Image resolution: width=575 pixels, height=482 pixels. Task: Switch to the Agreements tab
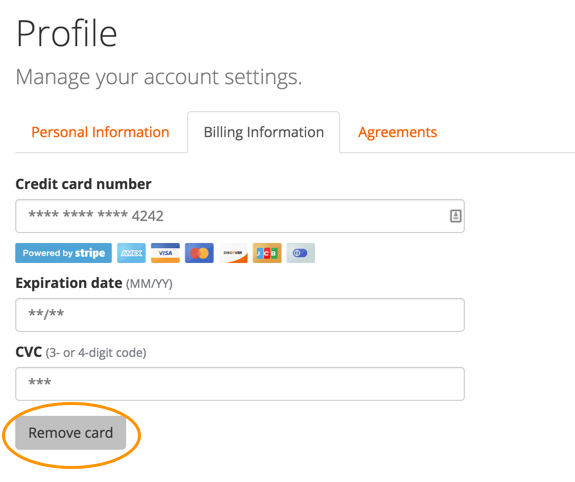398,132
